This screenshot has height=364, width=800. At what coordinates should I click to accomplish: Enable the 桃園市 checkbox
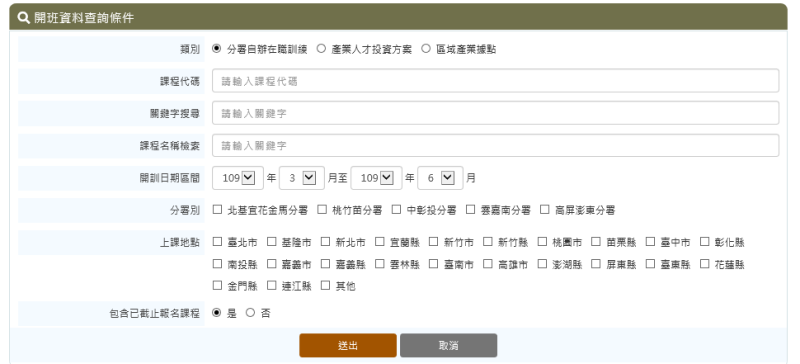tap(542, 241)
